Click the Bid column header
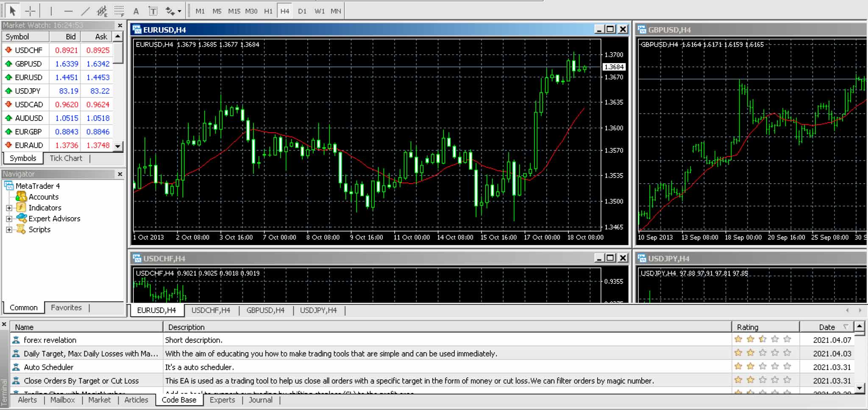The width and height of the screenshot is (868, 410). [x=65, y=36]
